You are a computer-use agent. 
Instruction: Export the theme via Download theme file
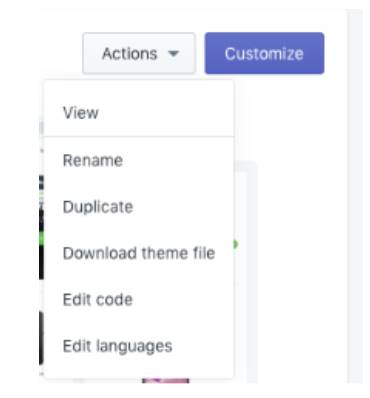point(139,253)
